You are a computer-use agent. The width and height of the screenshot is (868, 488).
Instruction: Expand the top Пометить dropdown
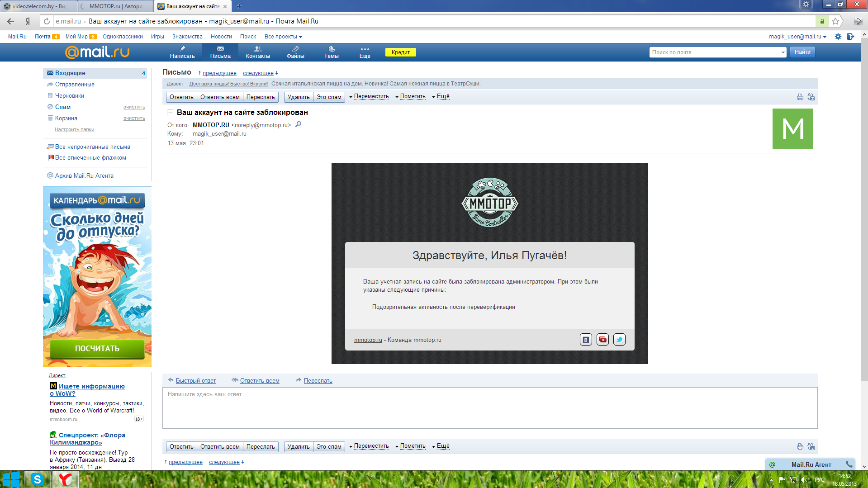tap(410, 96)
